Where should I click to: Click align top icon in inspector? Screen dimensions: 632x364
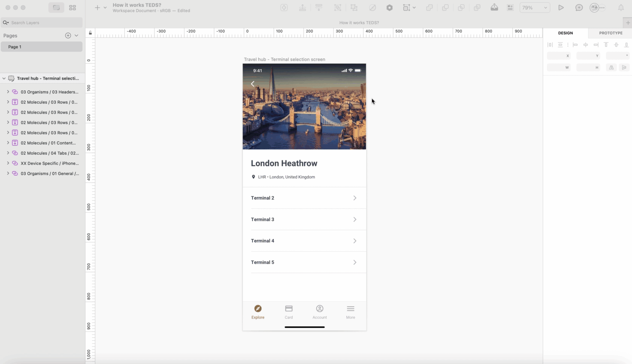pyautogui.click(x=606, y=45)
